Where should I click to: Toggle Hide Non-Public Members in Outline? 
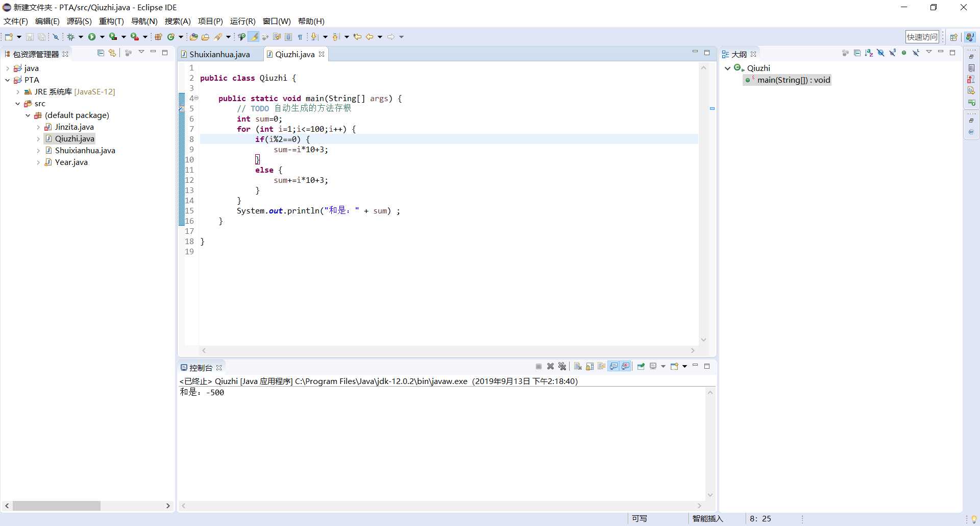[904, 53]
